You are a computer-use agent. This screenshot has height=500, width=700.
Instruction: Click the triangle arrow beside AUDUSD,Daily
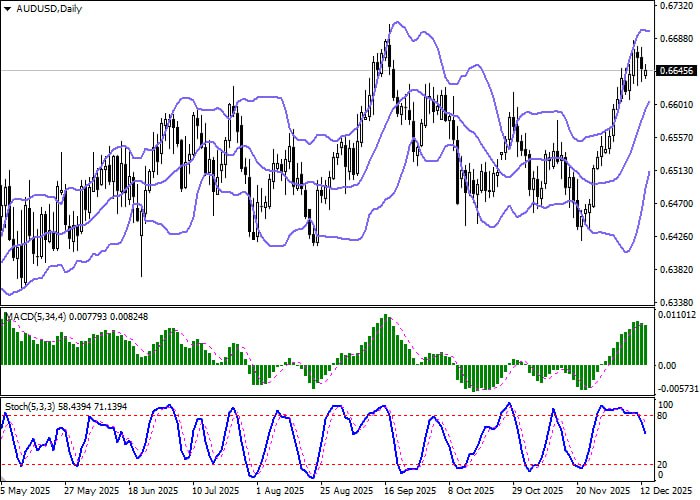click(8, 9)
